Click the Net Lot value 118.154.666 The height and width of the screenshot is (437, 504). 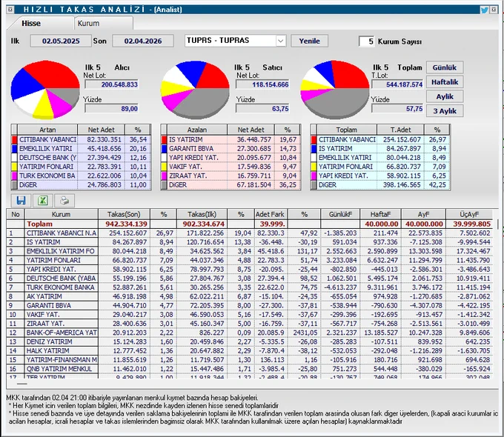coord(262,84)
